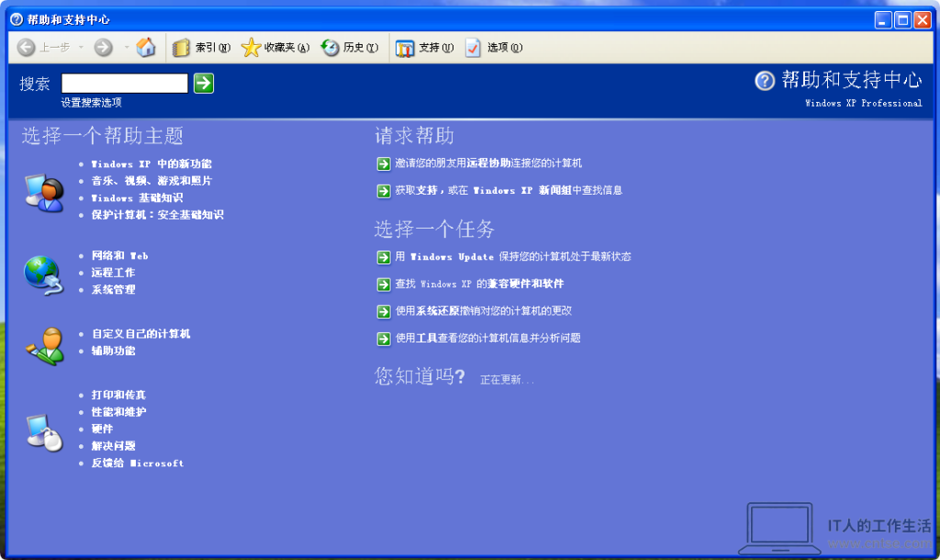940x560 pixels.
Task: Open 使用工具查看计算机信息 link
Action: tap(488, 338)
